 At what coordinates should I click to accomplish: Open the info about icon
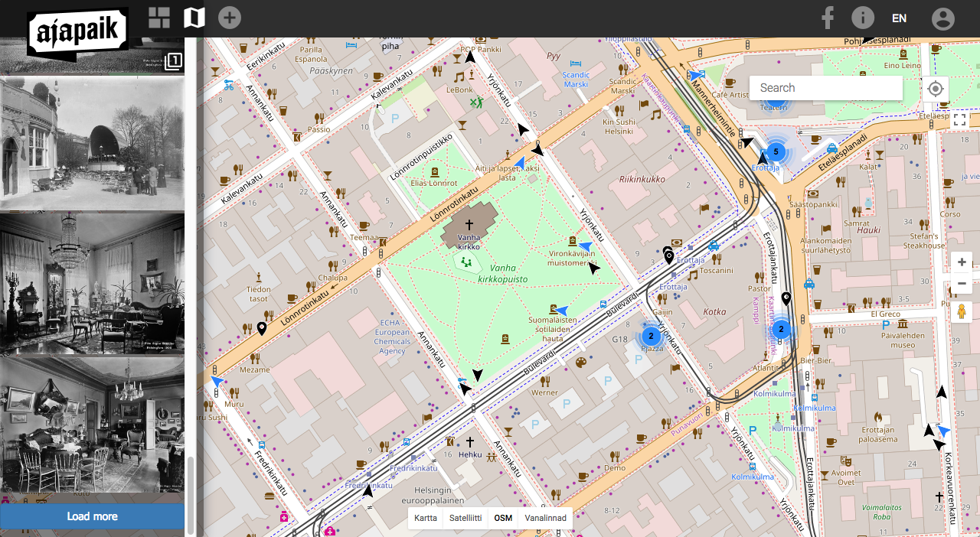tap(863, 18)
